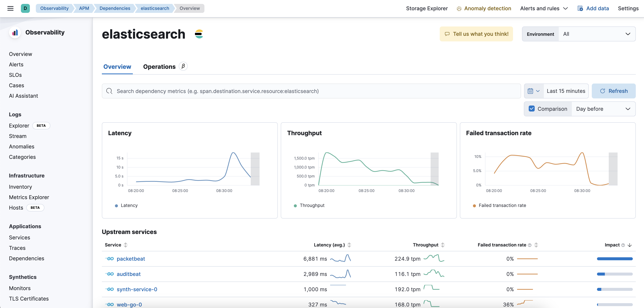Click the Refresh button

point(614,91)
